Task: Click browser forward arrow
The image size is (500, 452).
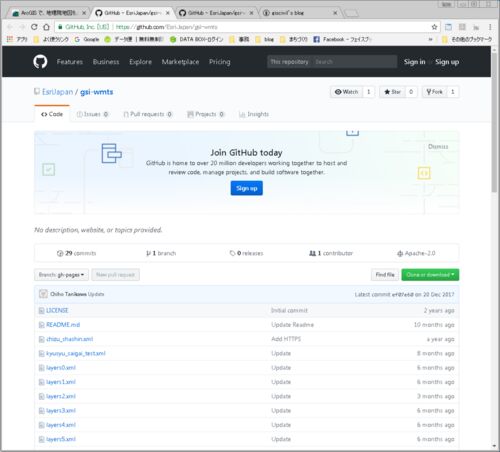Action: pos(22,27)
